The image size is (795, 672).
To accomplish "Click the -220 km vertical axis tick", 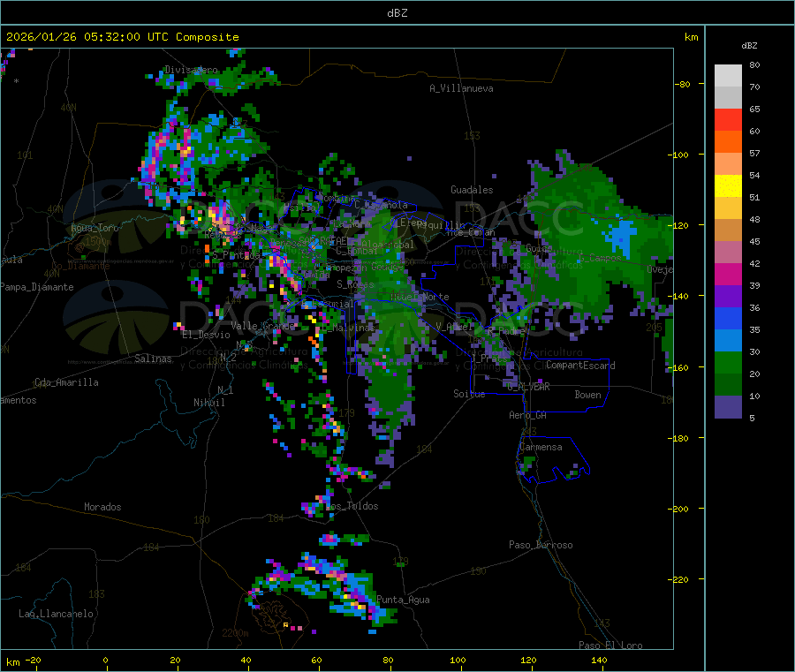I will 679,580.
